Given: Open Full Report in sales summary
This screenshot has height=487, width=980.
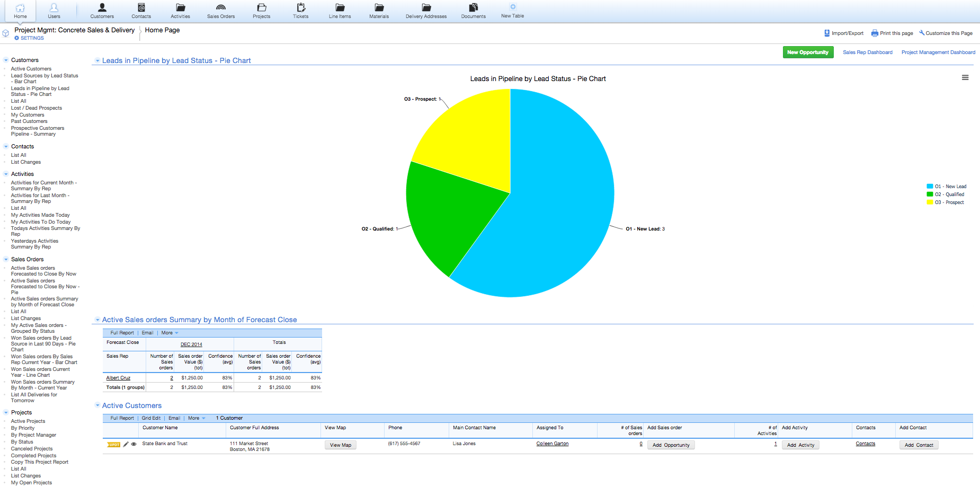Looking at the screenshot, I should click(x=122, y=333).
